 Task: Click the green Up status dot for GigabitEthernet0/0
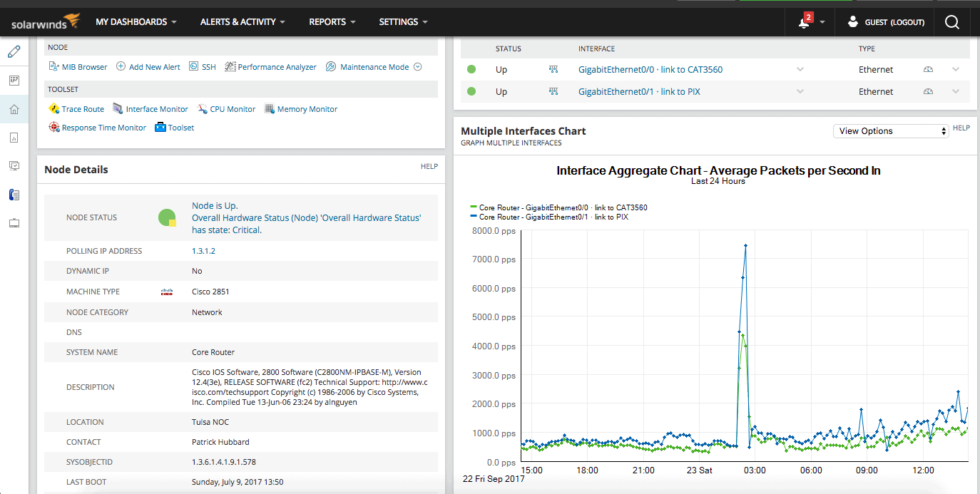471,70
